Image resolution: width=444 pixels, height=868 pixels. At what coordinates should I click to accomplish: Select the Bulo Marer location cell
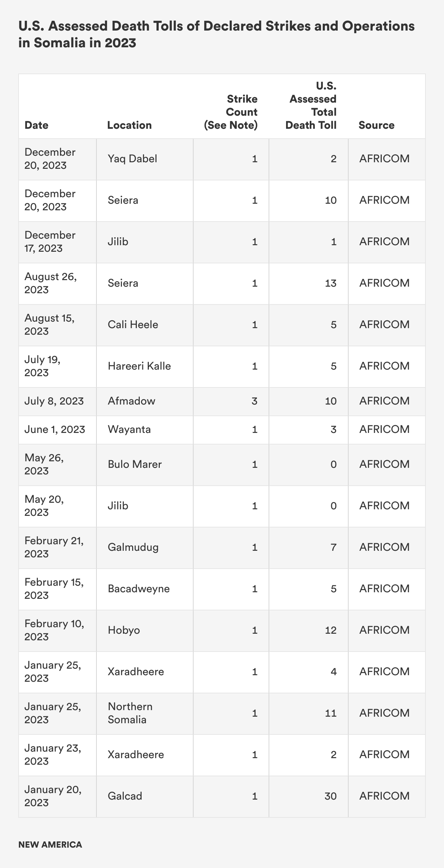coord(135,464)
